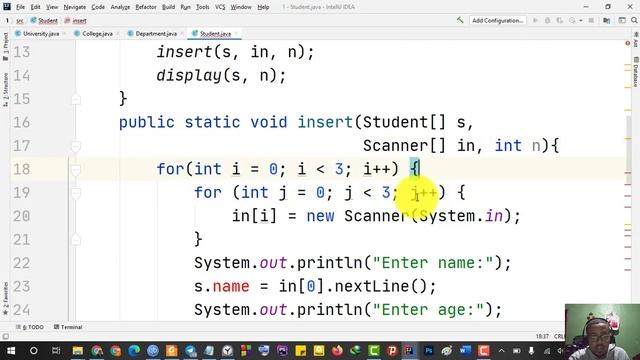This screenshot has height=360, width=640.
Task: Click Run with Coverage icon
Action: click(x=560, y=20)
